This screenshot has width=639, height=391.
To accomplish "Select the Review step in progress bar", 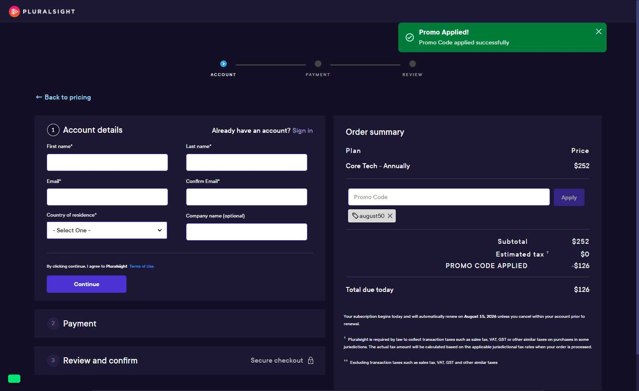I will [x=412, y=64].
